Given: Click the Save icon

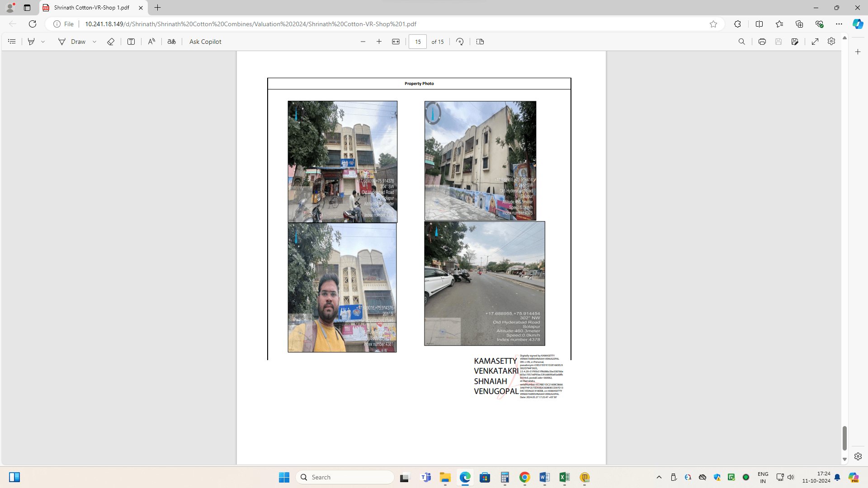Looking at the screenshot, I should pos(778,42).
